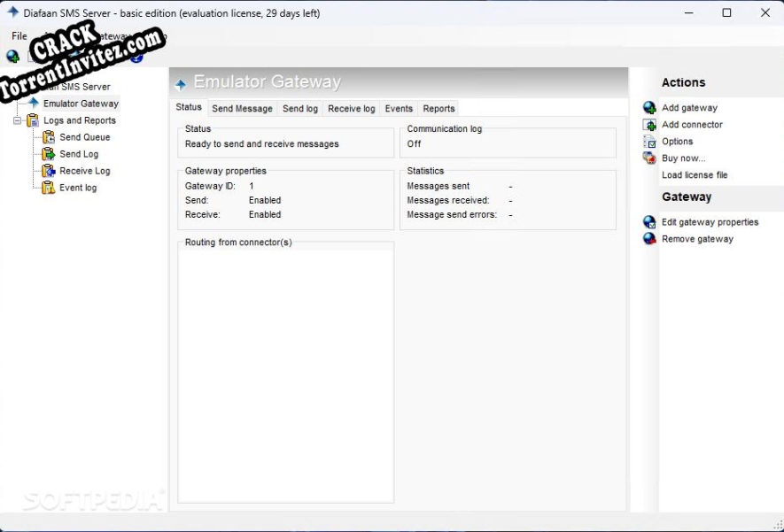Select the Diafaan SMS Server node

(80, 87)
